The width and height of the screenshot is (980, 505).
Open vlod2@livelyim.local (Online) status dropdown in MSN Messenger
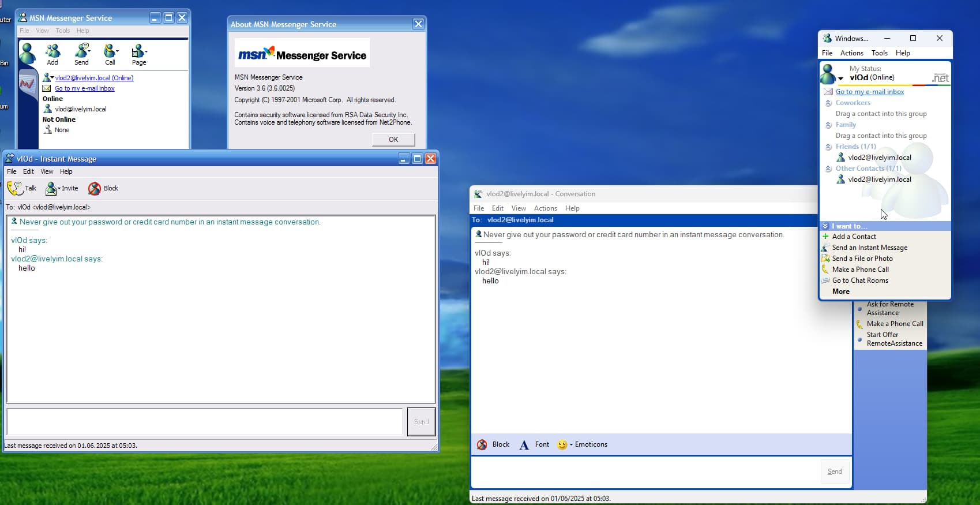click(x=52, y=77)
